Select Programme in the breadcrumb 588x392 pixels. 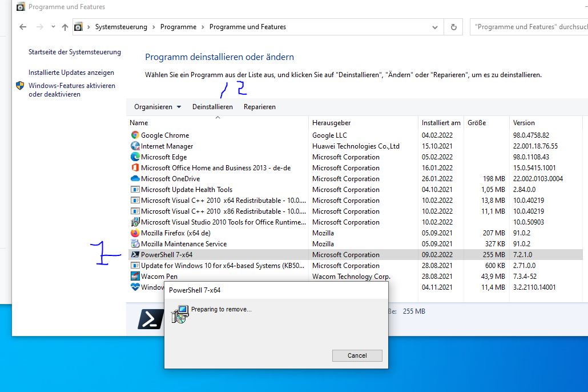(x=179, y=27)
